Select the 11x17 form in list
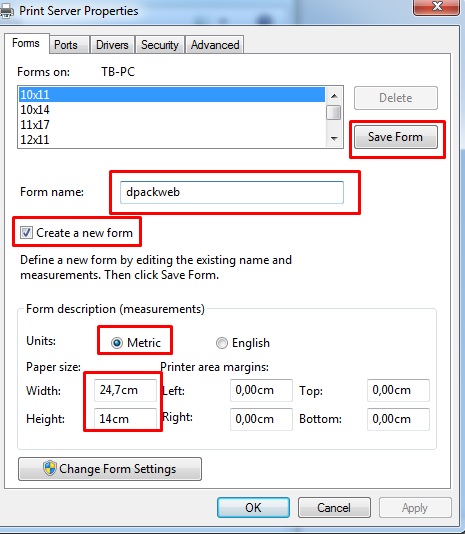Viewport: 465px width, 534px height. (172, 125)
